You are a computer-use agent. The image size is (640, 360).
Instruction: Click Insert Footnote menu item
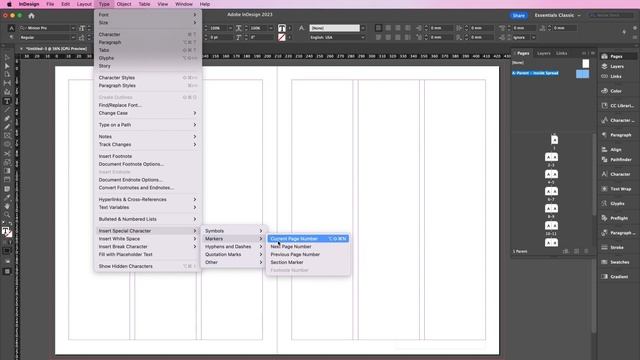pos(147,156)
